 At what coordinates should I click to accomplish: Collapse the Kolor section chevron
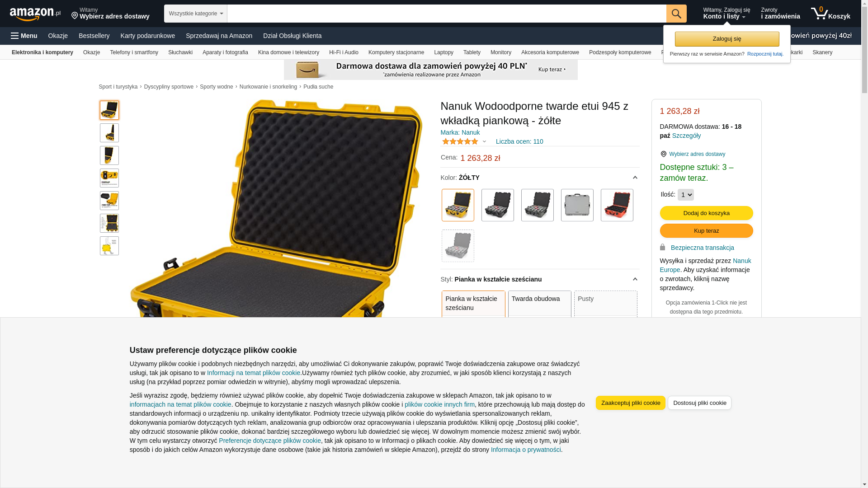635,178
